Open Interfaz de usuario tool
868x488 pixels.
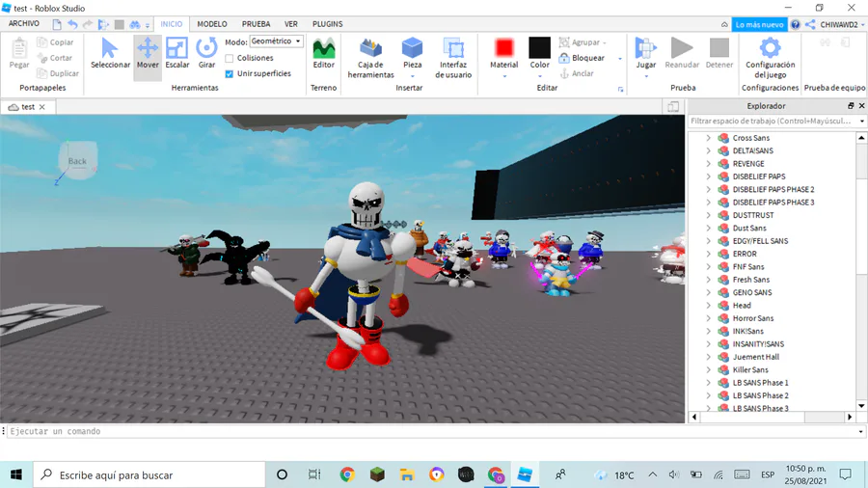tap(453, 58)
